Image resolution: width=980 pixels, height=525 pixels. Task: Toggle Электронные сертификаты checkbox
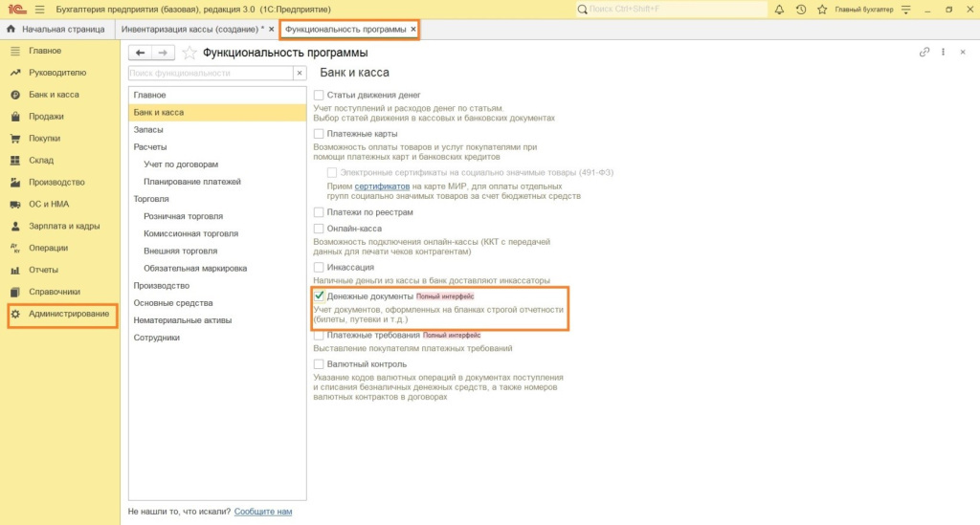tap(332, 172)
